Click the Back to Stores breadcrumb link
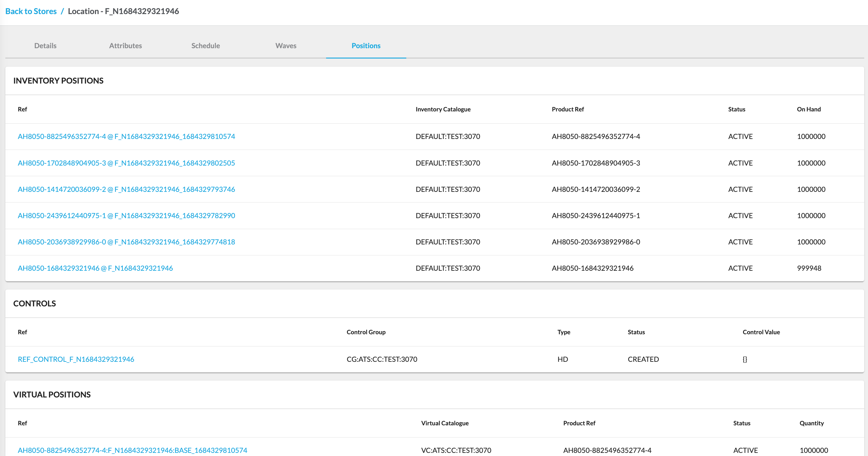The height and width of the screenshot is (456, 868). [31, 11]
